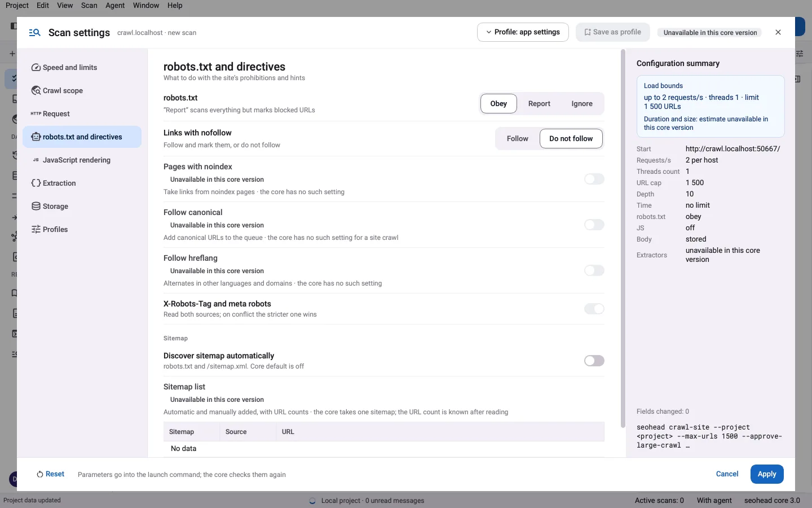Open the Profile: app settings dropdown

pyautogui.click(x=523, y=32)
